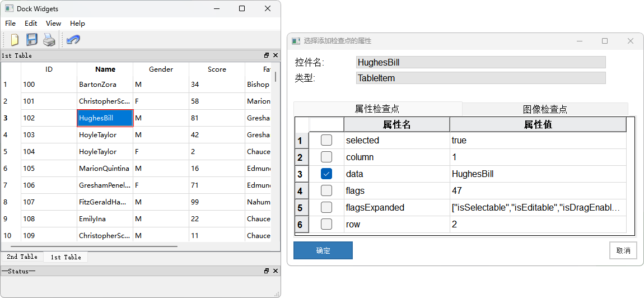Click the table's horizontal scrollbar
This screenshot has height=298, width=644.
[x=94, y=246]
